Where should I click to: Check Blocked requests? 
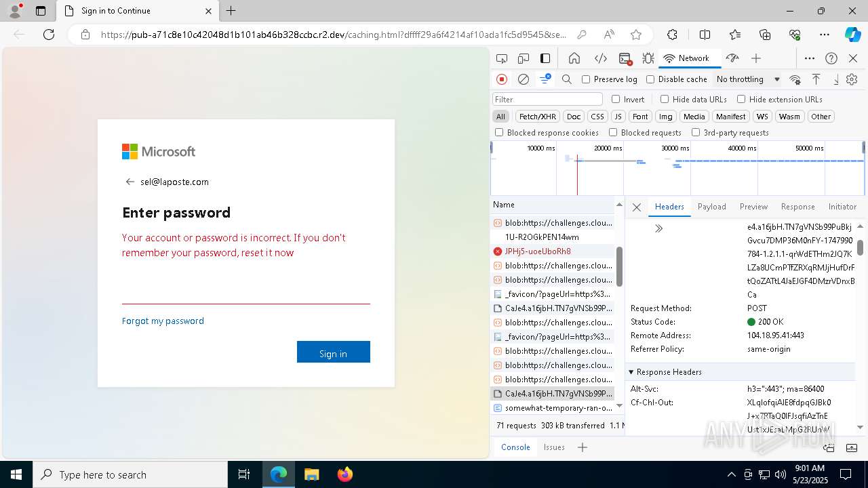[613, 133]
